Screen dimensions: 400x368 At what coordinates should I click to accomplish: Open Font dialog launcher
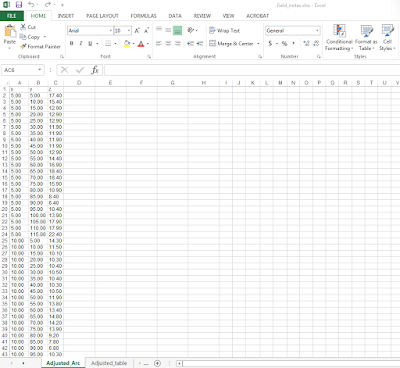click(149, 57)
